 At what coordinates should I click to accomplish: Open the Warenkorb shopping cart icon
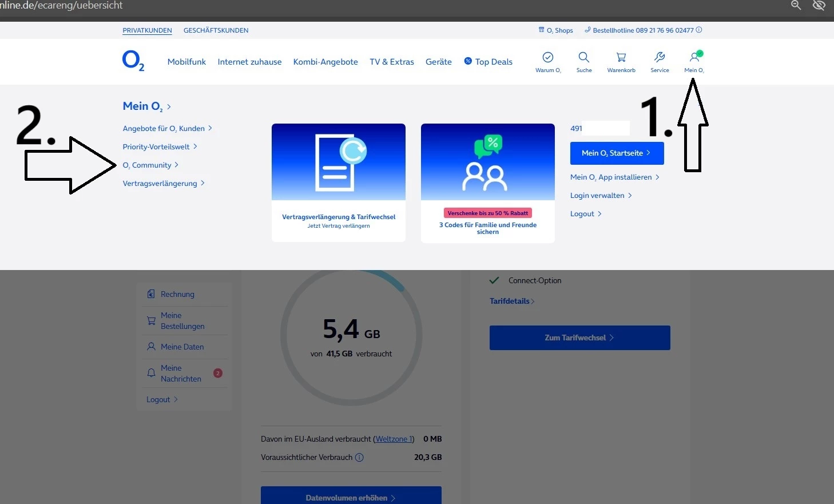point(621,57)
